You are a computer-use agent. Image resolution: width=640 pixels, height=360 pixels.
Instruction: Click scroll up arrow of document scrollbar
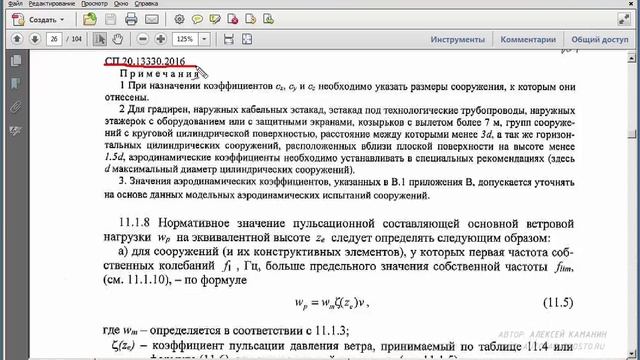point(631,58)
